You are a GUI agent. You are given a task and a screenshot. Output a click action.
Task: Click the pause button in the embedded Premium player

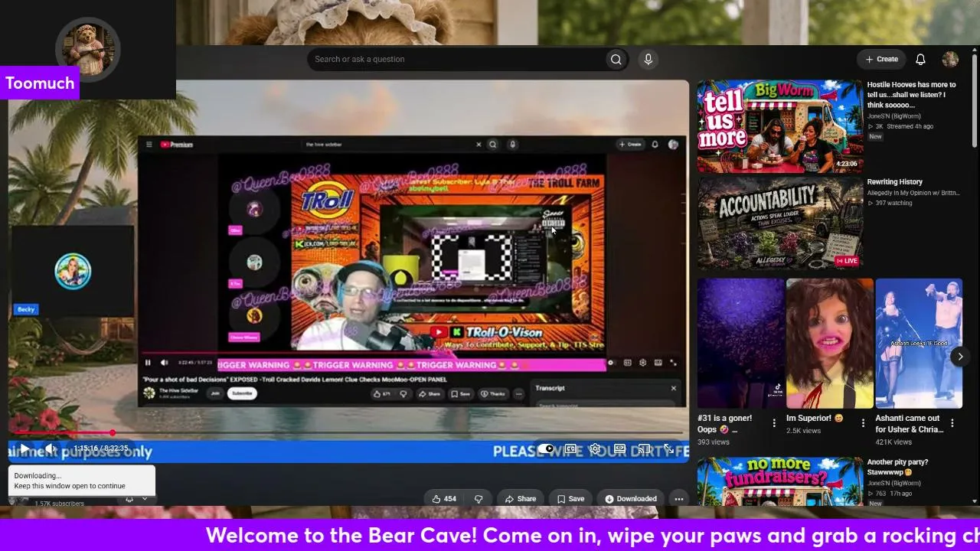pyautogui.click(x=148, y=363)
